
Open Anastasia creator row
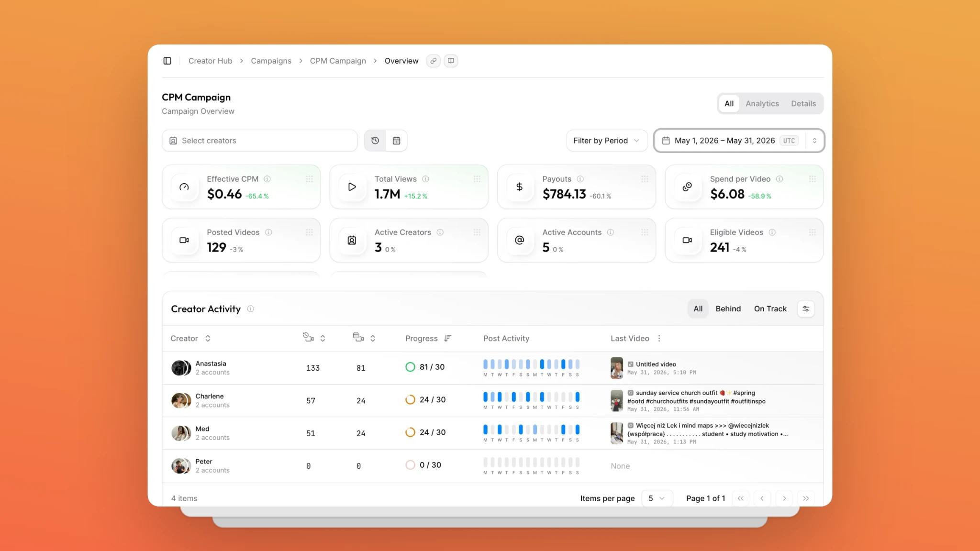pos(492,368)
